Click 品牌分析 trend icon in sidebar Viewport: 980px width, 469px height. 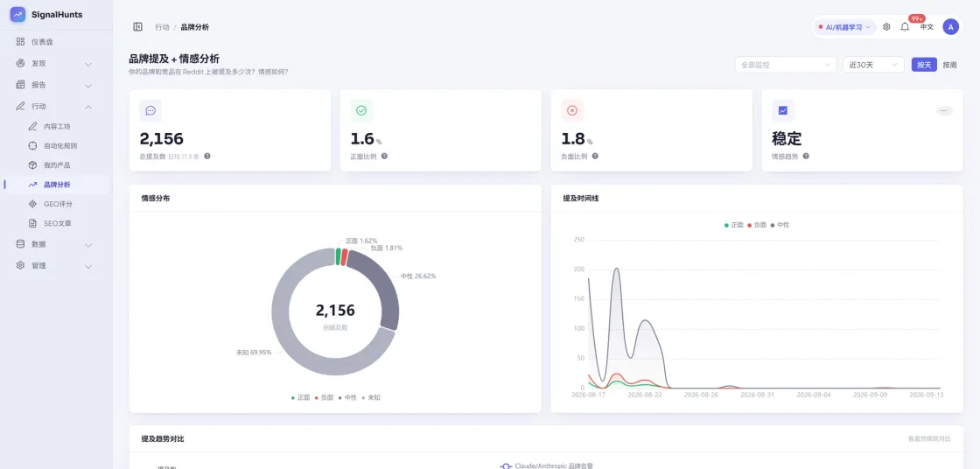(32, 185)
